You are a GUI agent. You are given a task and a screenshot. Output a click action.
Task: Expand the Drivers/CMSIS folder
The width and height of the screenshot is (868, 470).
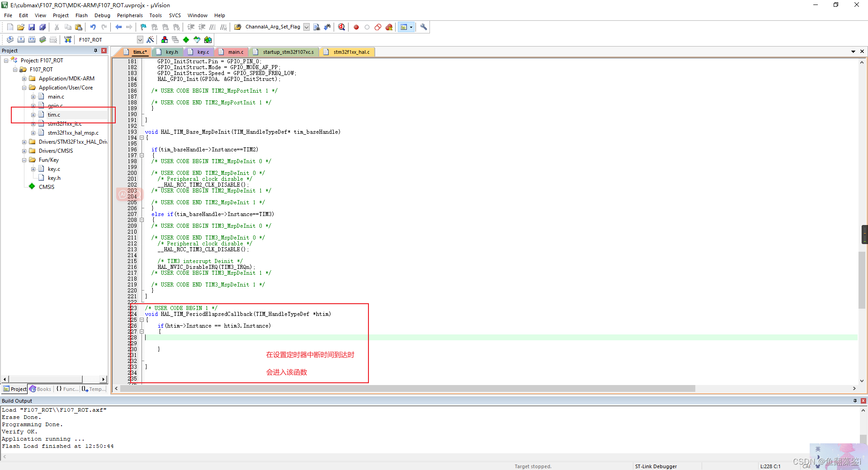[x=24, y=151]
